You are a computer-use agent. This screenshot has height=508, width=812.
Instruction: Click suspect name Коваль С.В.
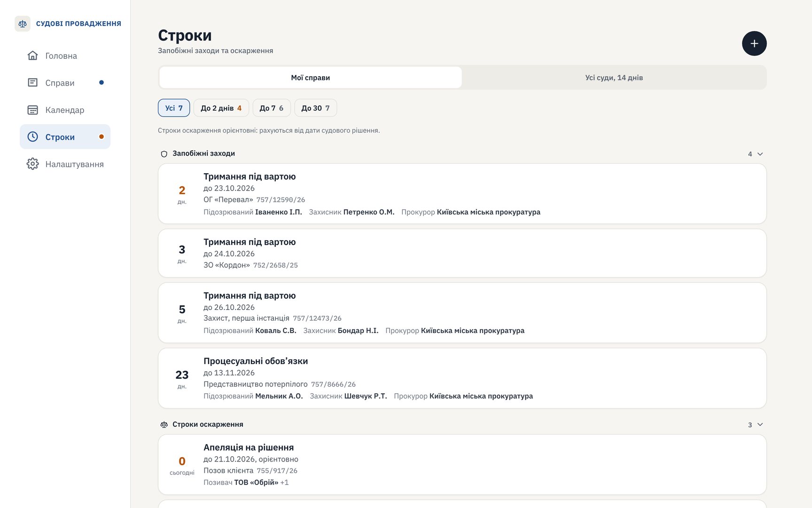276,331
